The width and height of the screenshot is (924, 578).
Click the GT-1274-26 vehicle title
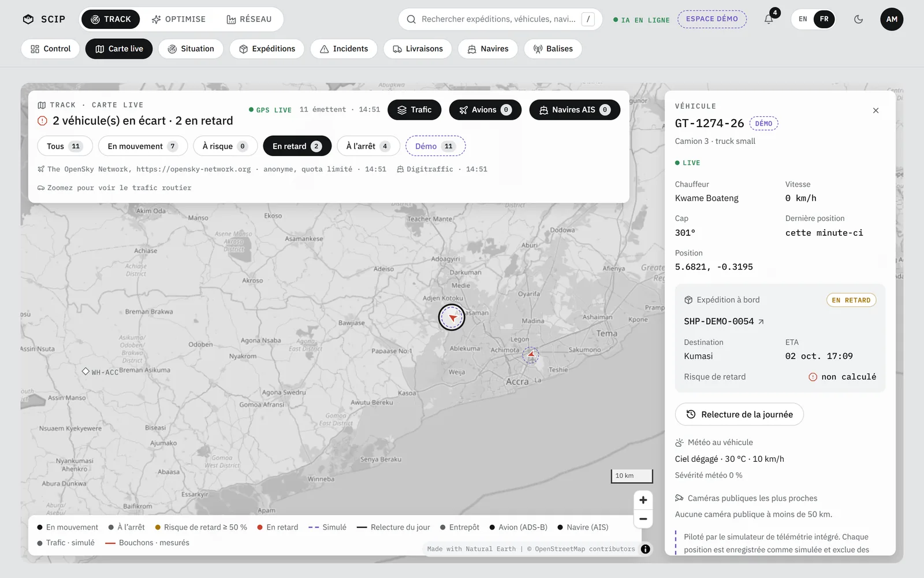pyautogui.click(x=709, y=123)
